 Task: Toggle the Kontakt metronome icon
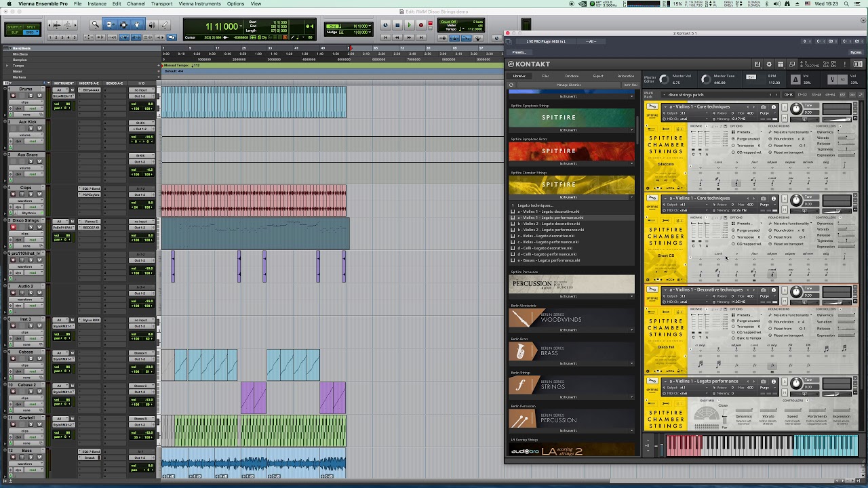[x=795, y=79]
